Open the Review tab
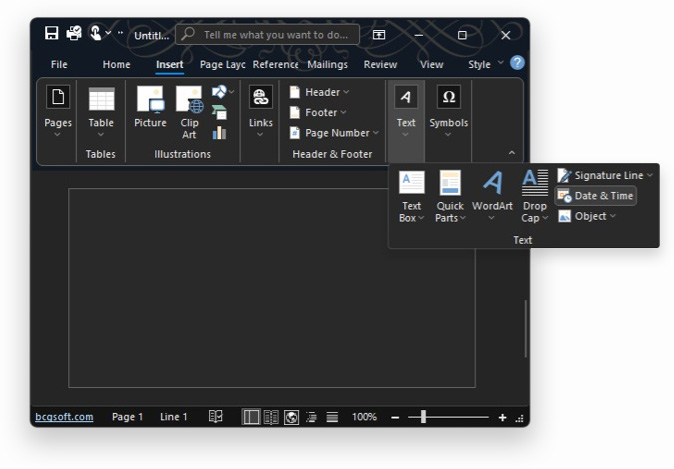 (380, 64)
